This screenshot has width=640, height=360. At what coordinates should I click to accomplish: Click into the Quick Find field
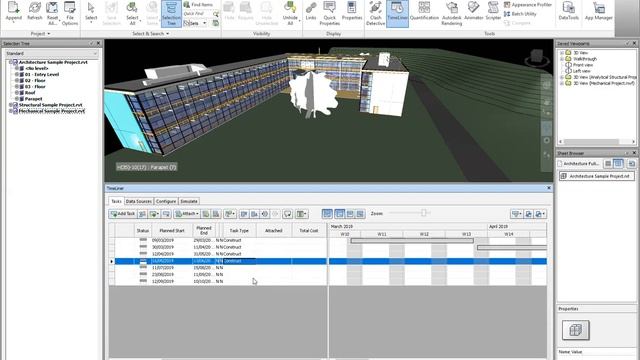[198, 13]
